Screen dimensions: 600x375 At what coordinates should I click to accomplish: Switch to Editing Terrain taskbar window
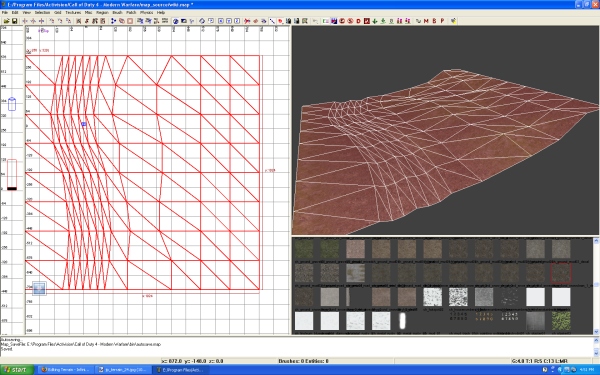(65, 370)
